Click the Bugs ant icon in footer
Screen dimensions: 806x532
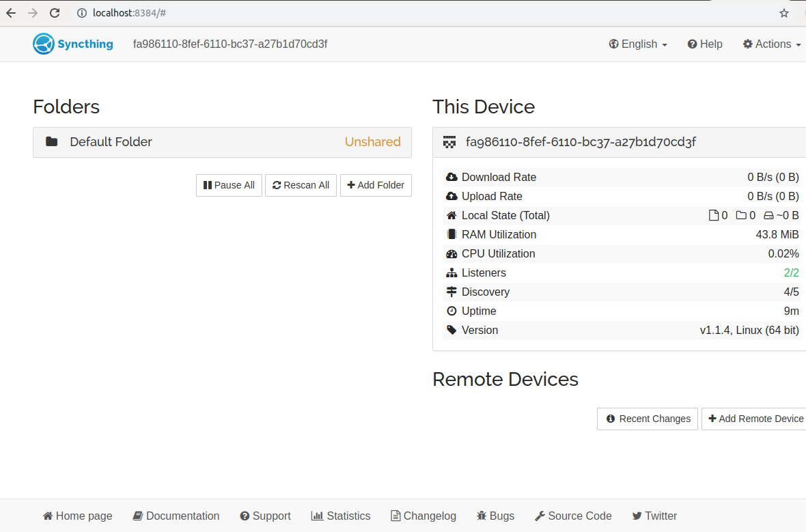[x=482, y=516]
